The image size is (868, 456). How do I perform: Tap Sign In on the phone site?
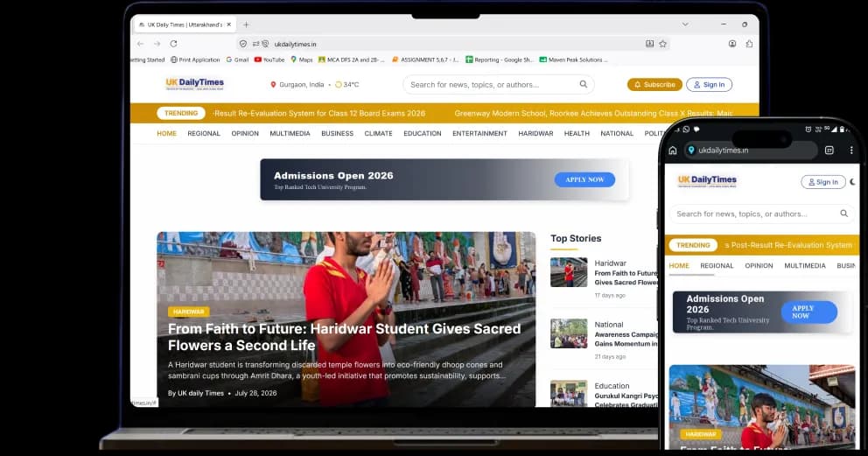(x=823, y=182)
